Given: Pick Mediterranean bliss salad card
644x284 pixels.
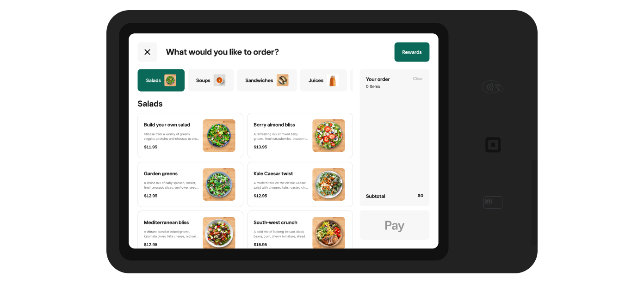Looking at the screenshot, I should (190, 230).
